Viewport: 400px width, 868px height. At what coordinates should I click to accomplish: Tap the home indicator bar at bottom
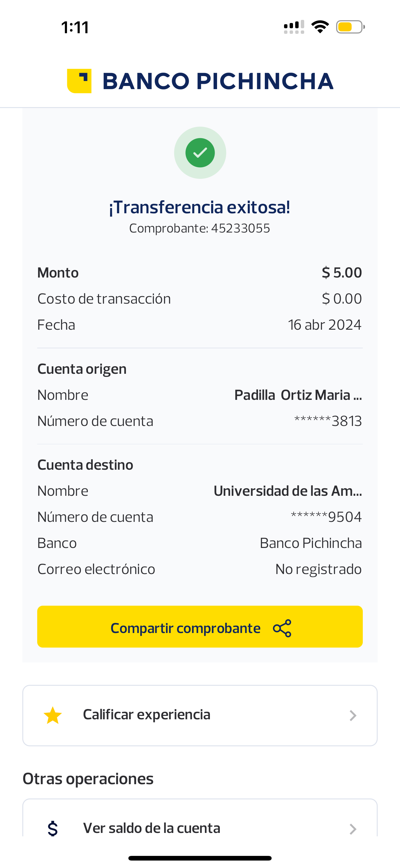200,858
